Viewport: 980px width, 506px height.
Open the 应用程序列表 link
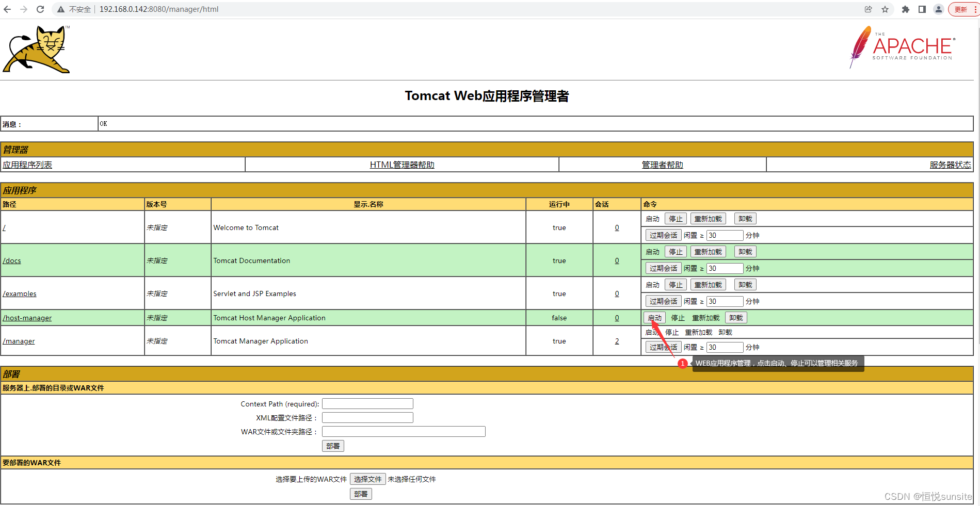point(27,165)
